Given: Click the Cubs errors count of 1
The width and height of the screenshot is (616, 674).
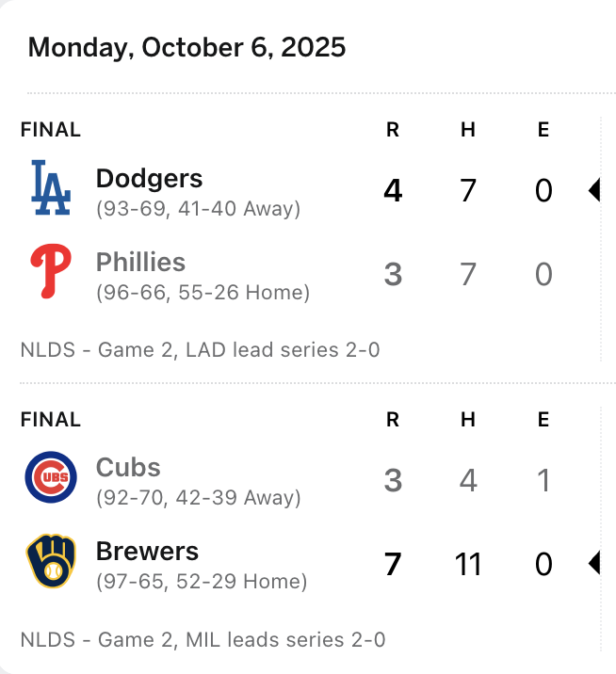Looking at the screenshot, I should click(543, 481).
